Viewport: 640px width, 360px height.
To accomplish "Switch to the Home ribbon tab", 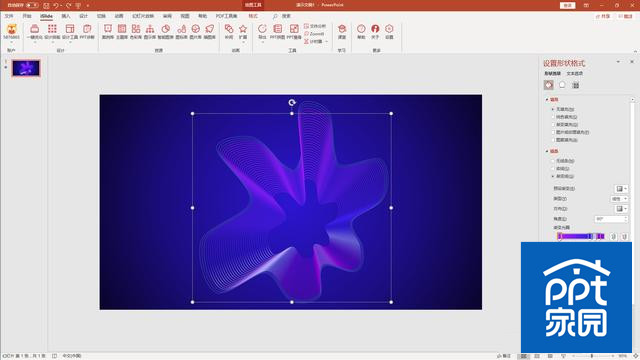I will click(x=27, y=16).
